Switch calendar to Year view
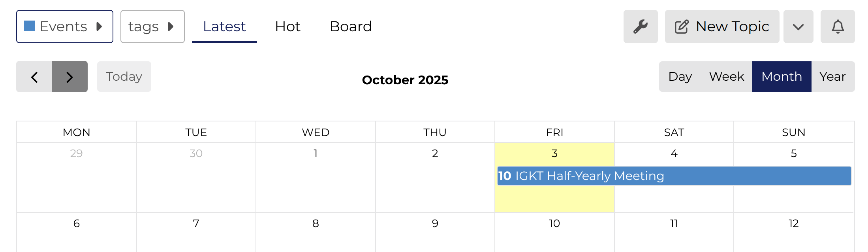This screenshot has height=252, width=868. [832, 76]
